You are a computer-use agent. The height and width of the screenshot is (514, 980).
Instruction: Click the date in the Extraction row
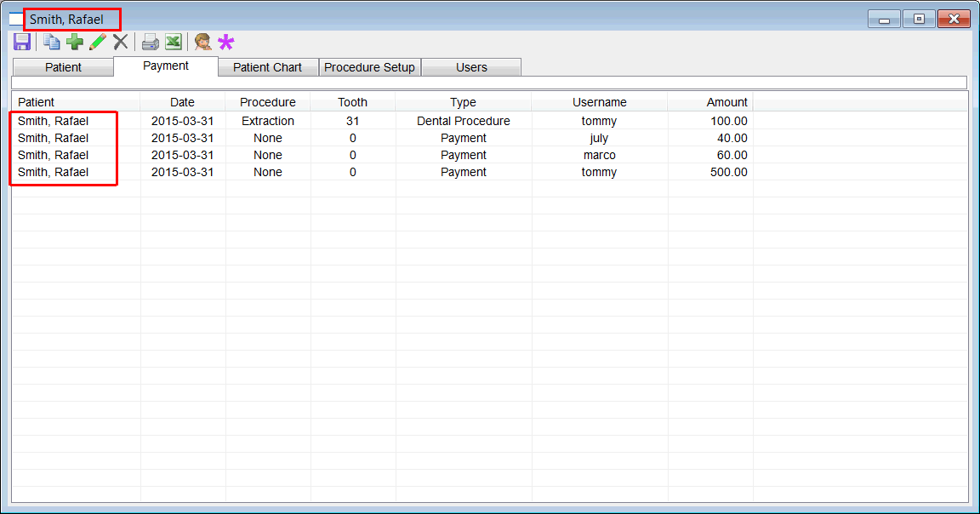(x=183, y=121)
